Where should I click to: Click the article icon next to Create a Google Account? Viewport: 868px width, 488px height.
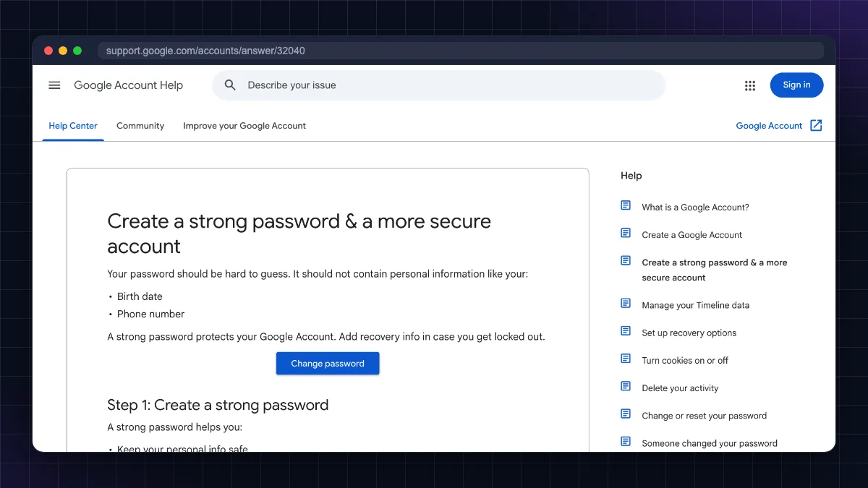(x=626, y=233)
